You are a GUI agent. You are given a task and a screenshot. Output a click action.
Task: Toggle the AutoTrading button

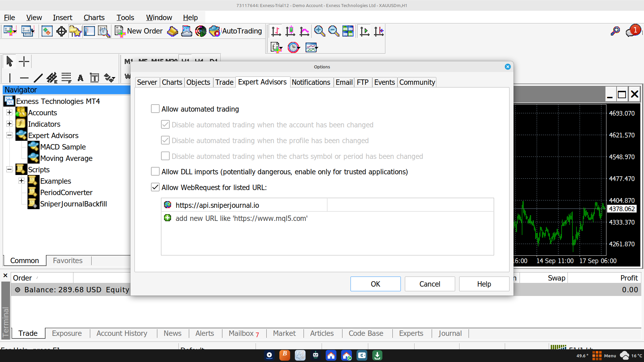(x=235, y=31)
